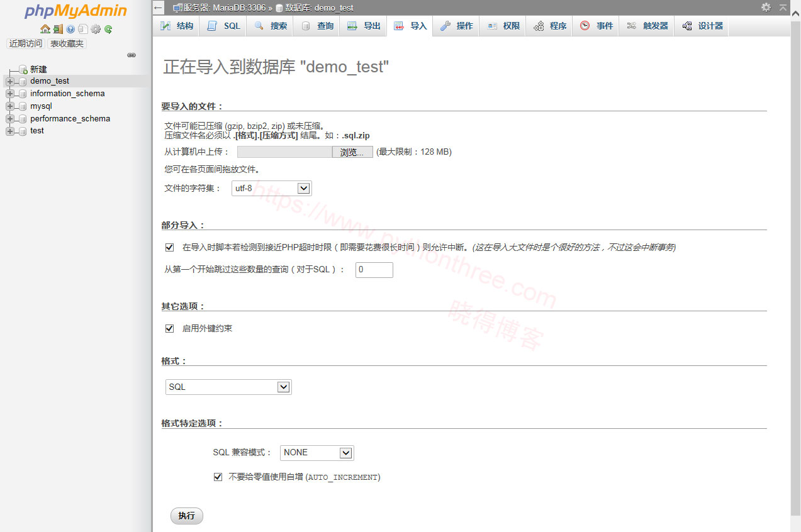This screenshot has height=532, width=801.
Task: Select information_schema in the database tree
Action: point(67,94)
